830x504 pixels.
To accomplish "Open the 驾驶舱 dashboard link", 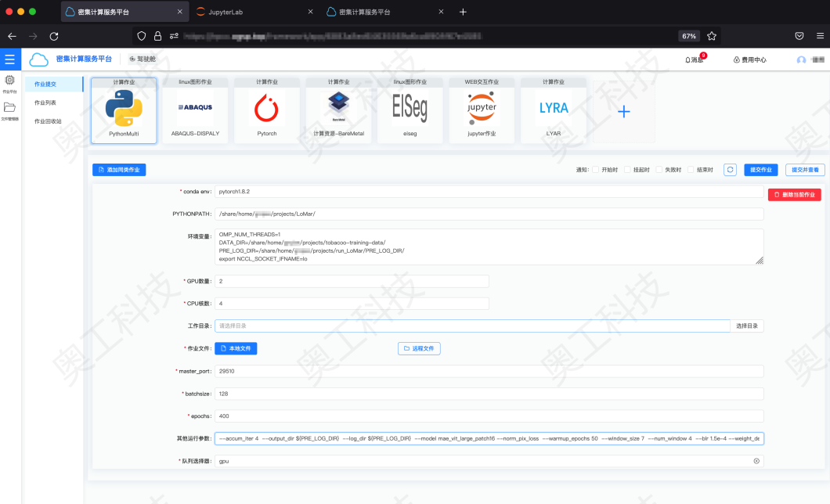I will [143, 59].
